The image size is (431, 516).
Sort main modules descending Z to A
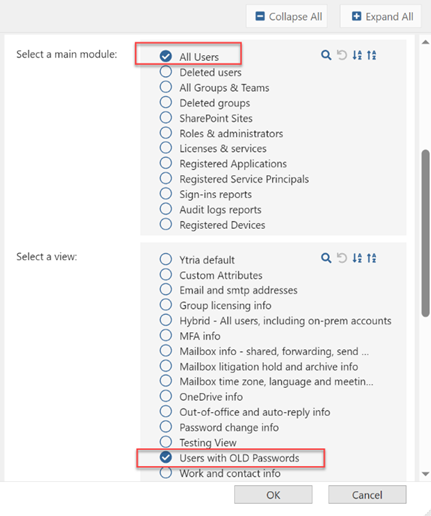click(372, 55)
